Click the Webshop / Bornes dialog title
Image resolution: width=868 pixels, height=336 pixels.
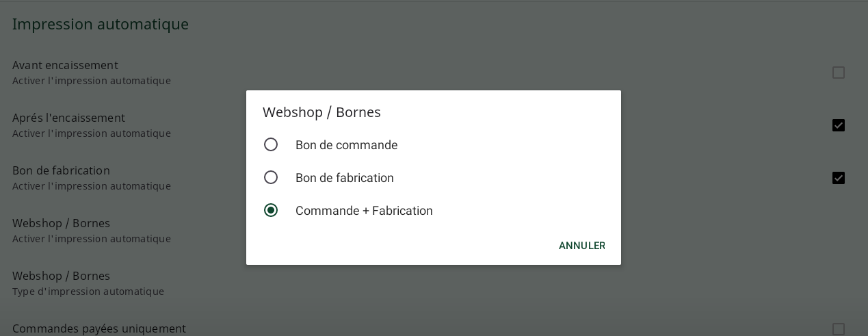click(321, 112)
